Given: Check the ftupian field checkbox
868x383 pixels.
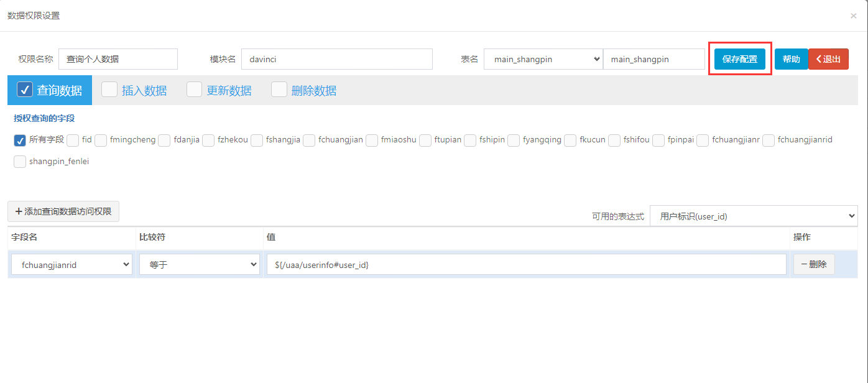Looking at the screenshot, I should [425, 140].
